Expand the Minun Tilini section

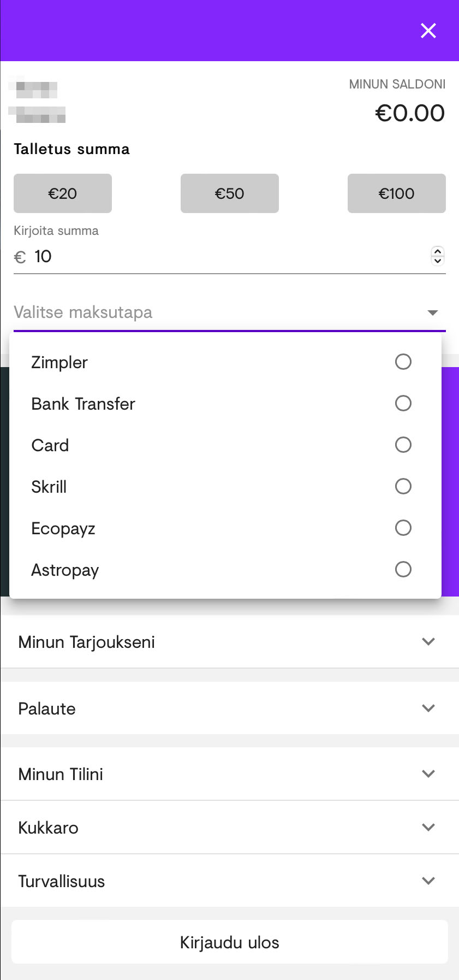coord(428,774)
